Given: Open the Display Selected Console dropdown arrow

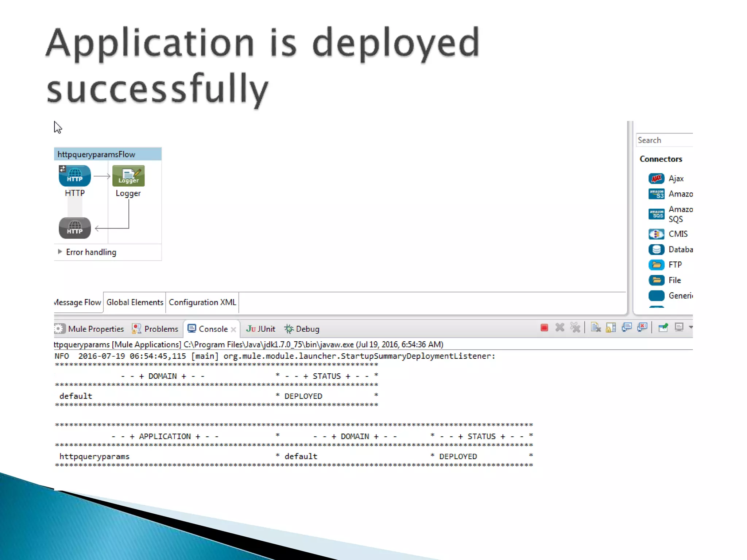Looking at the screenshot, I should [x=690, y=328].
